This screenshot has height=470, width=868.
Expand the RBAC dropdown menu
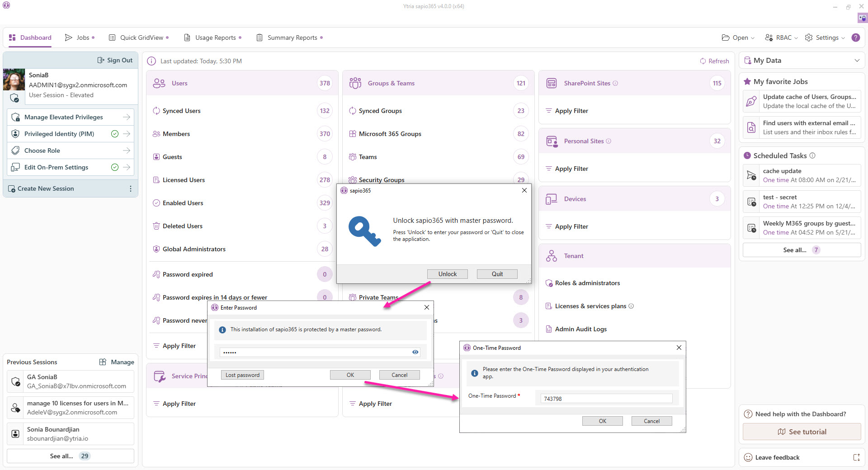click(x=781, y=38)
